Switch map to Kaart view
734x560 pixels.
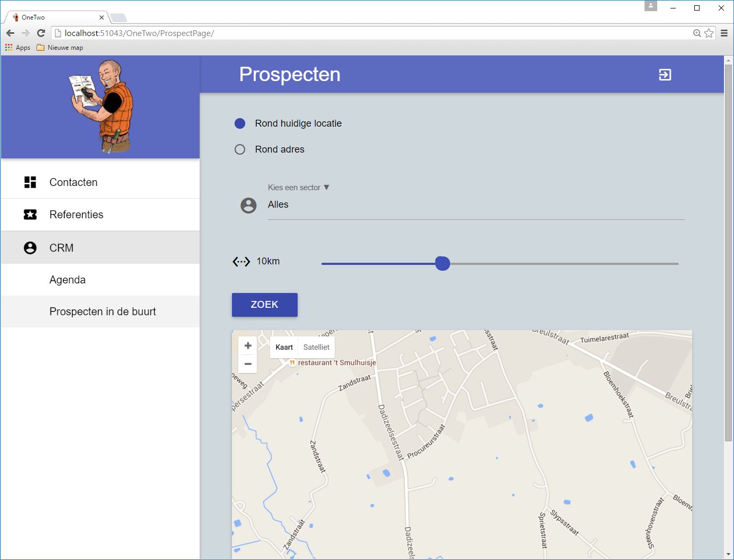tap(284, 347)
